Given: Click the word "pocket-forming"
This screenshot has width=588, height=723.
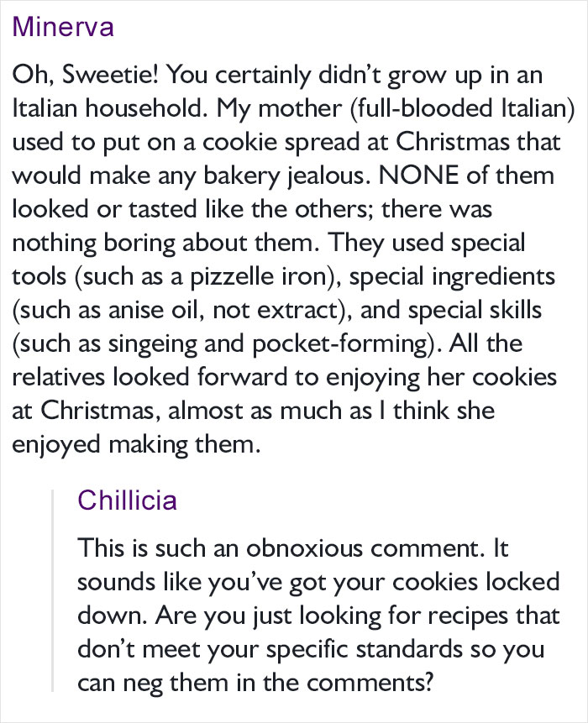Looking at the screenshot, I should click(340, 344).
